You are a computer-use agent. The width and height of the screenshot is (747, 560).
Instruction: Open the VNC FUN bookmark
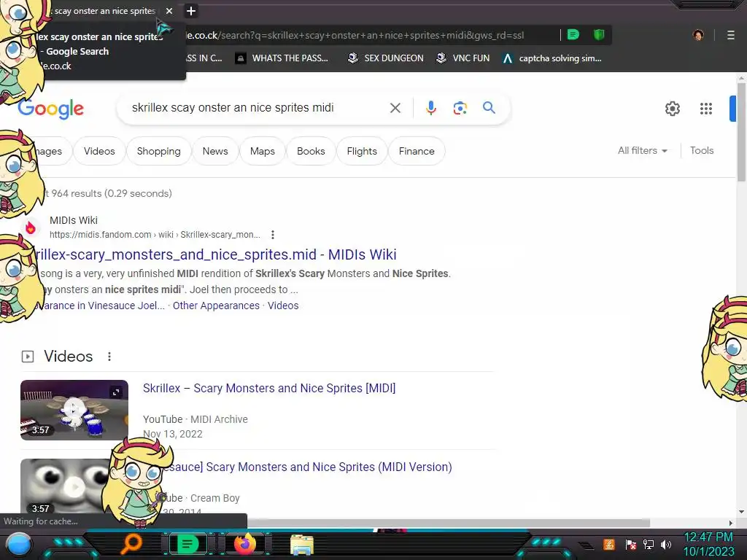tap(463, 58)
